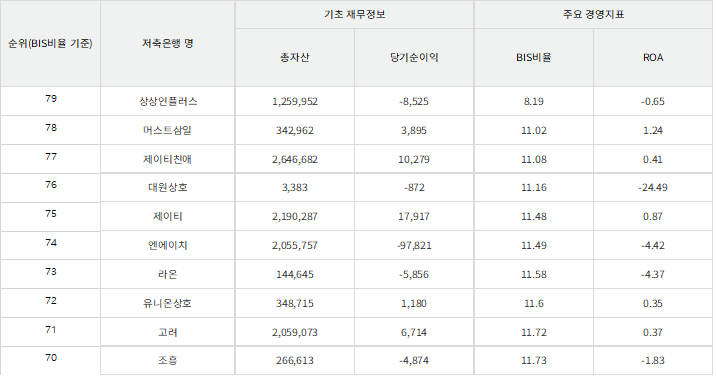Image resolution: width=716 pixels, height=378 pixels.
Task: Click rank number 76
Action: [x=51, y=185]
